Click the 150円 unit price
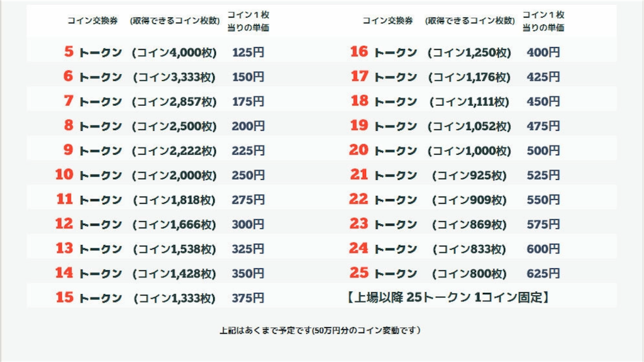This screenshot has width=644, height=362. coord(248,77)
